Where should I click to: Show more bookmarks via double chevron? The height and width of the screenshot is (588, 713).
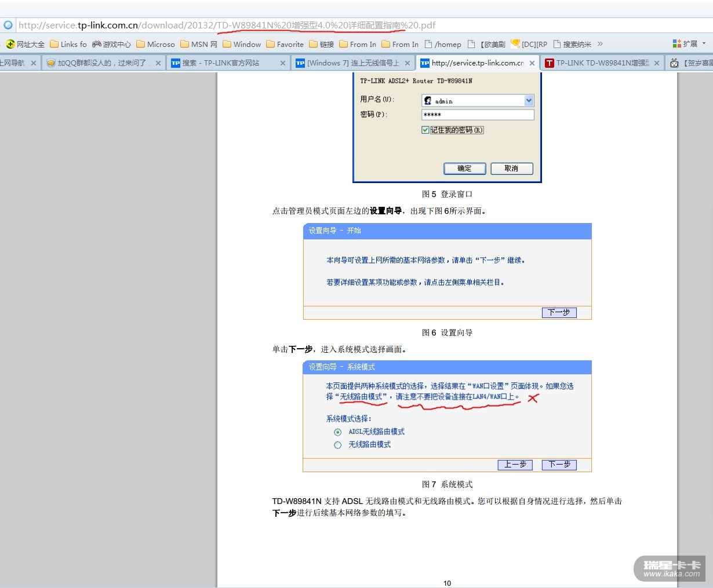click(600, 44)
